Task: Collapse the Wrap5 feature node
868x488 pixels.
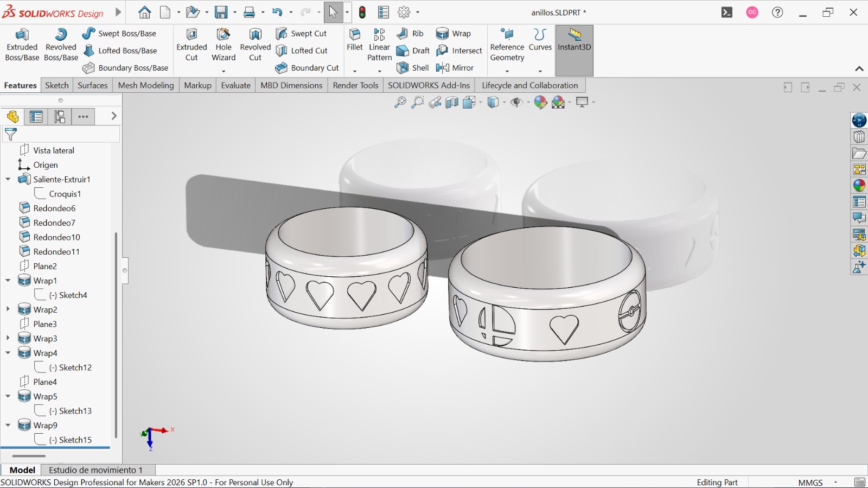Action: click(x=8, y=396)
